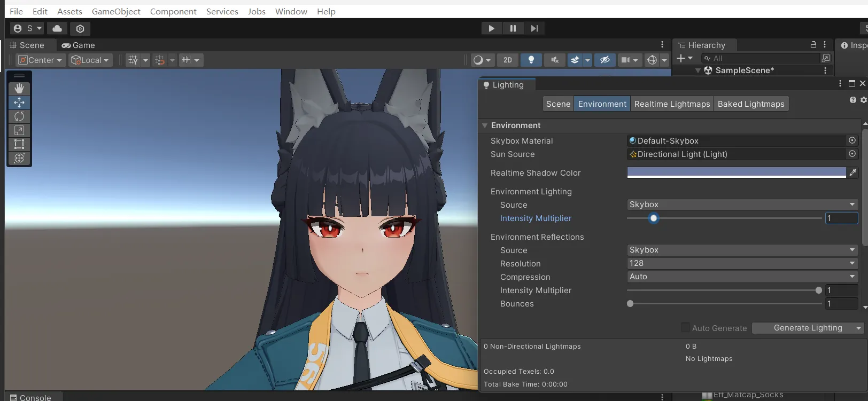Toggle scene lighting bulb button

click(x=531, y=60)
